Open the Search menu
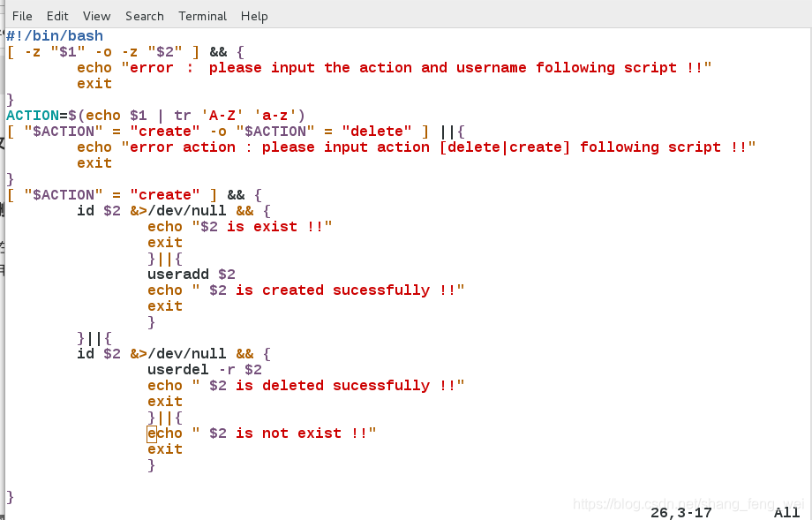Viewport: 812px width, 520px height. 145,16
